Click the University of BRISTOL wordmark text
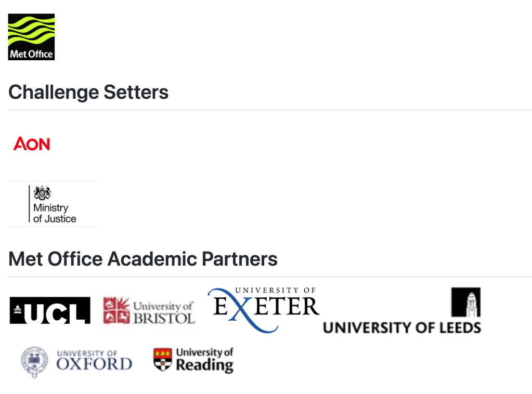The image size is (532, 394). coord(163,312)
